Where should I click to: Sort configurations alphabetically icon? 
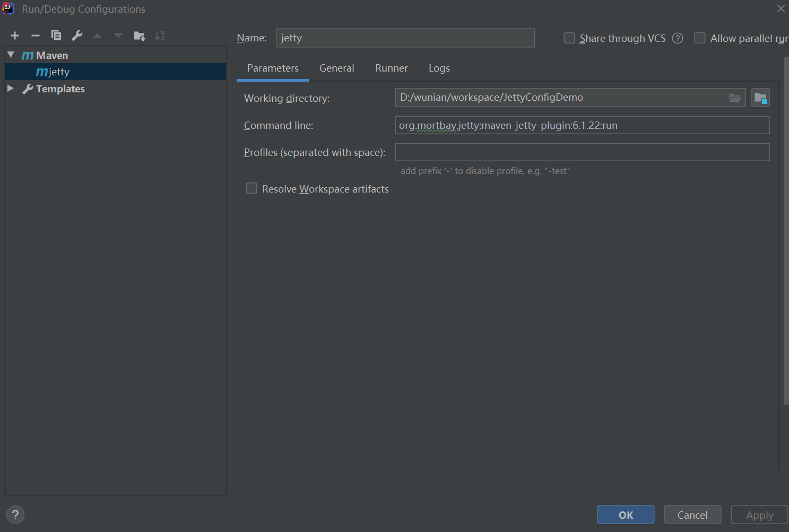pos(160,36)
